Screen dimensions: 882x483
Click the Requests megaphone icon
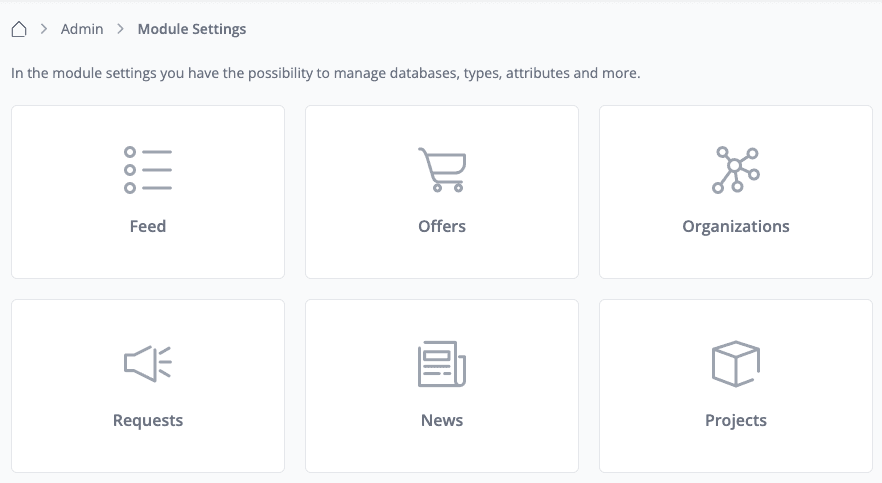[x=148, y=363]
